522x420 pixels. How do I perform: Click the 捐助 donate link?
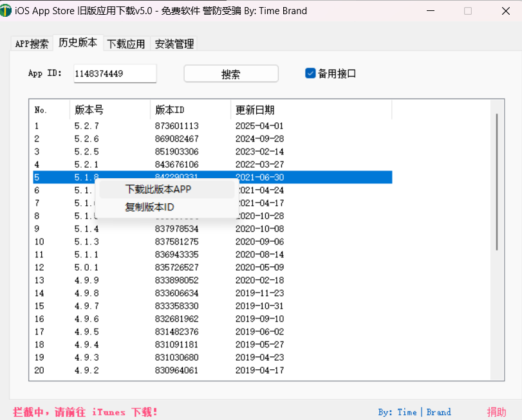click(x=496, y=412)
